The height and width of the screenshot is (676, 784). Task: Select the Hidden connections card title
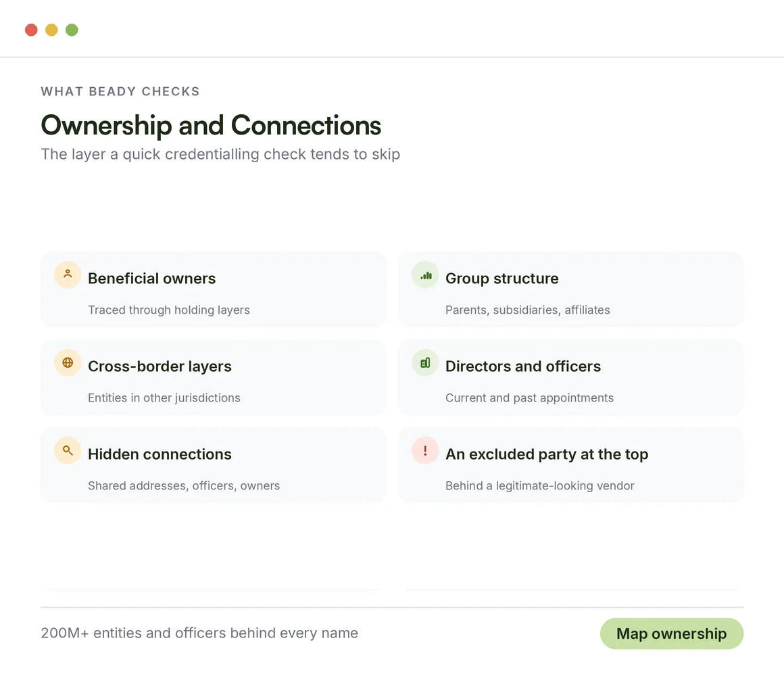(160, 454)
